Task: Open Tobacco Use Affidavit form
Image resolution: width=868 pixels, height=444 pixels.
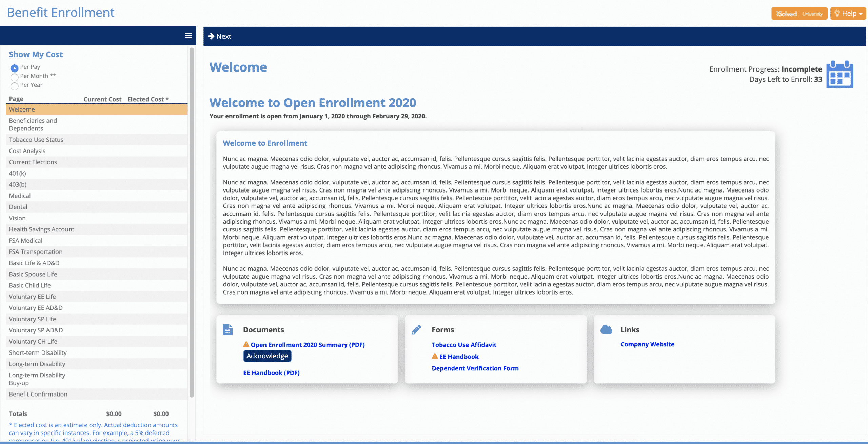Action: pos(464,345)
